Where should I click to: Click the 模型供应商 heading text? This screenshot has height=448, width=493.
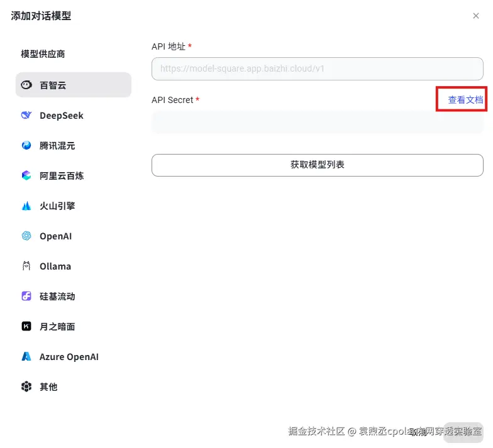coord(43,54)
